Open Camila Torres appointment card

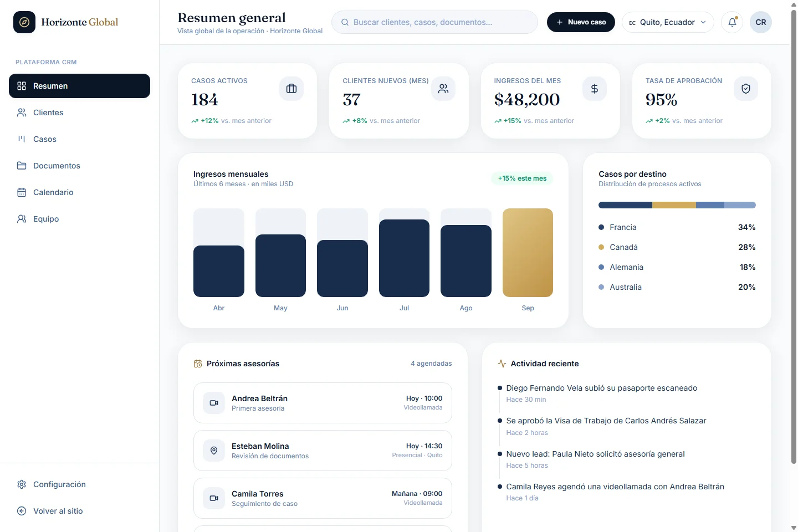323,498
